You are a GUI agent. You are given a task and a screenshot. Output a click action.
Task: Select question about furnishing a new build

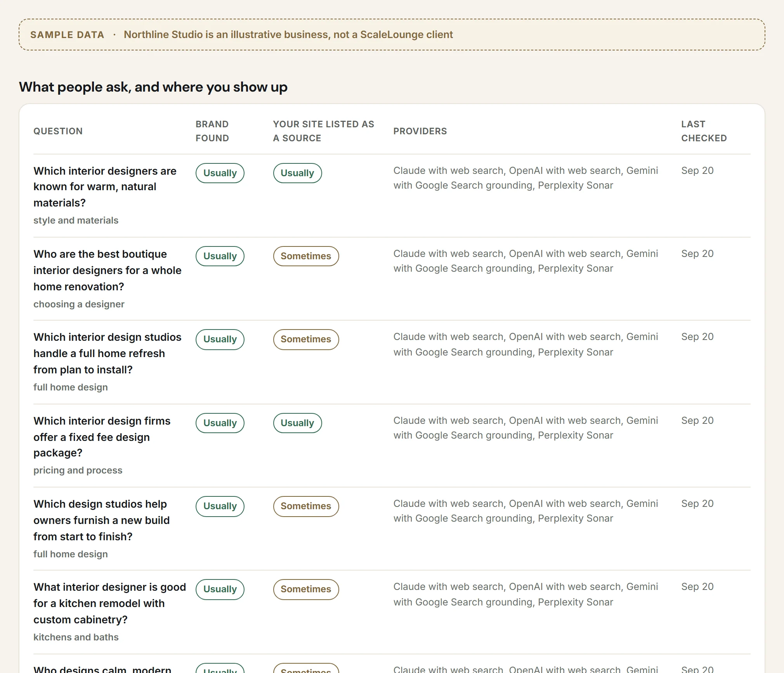[102, 520]
